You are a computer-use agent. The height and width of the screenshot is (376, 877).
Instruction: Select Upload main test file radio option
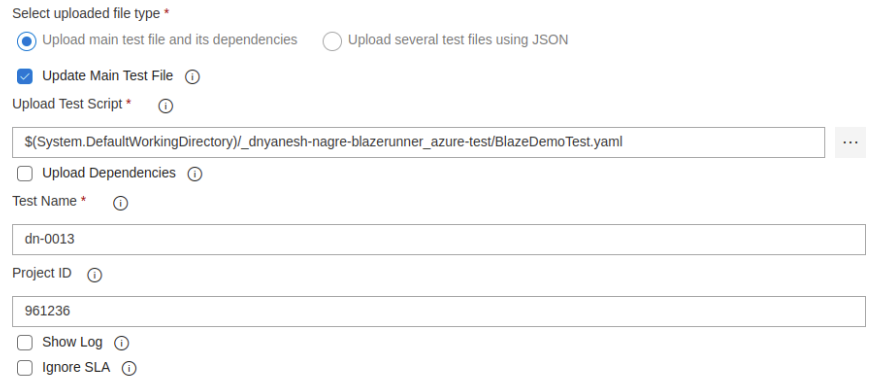pos(26,41)
